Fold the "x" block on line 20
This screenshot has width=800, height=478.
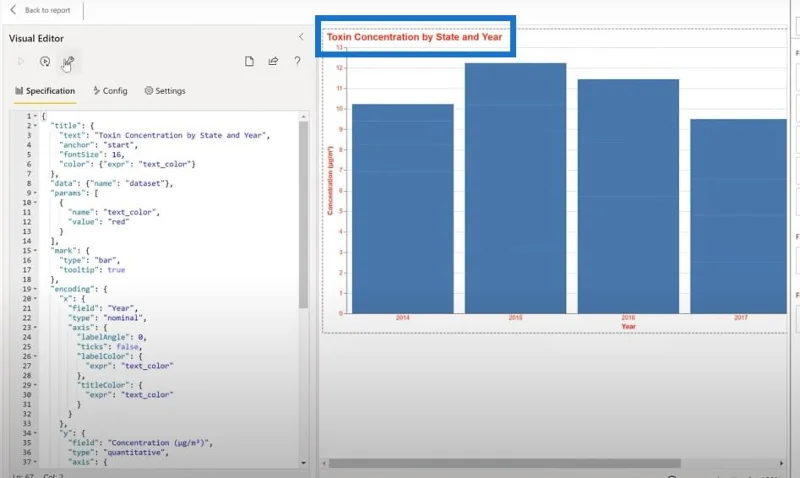point(35,298)
